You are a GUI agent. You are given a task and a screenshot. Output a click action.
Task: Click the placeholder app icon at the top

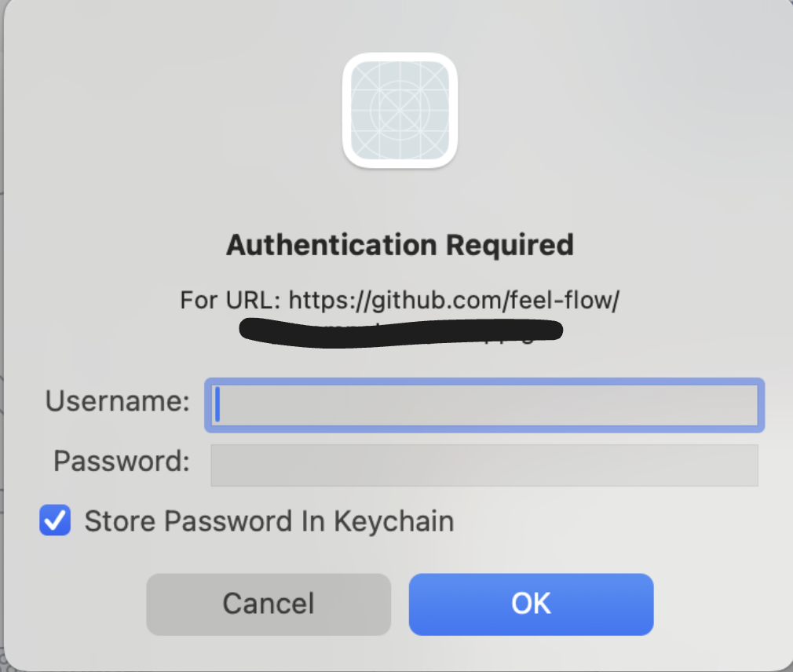400,110
